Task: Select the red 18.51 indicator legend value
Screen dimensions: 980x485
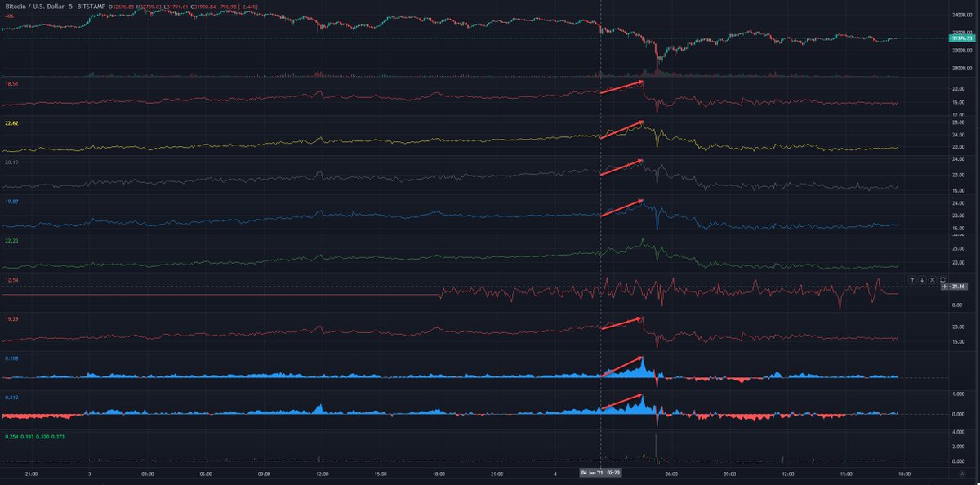Action: 11,82
